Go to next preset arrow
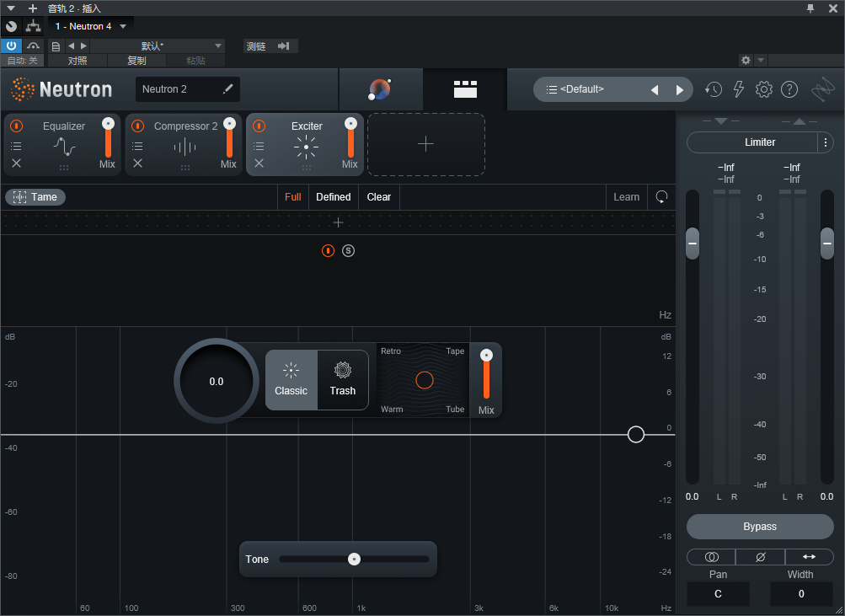This screenshot has height=616, width=845. (x=680, y=90)
